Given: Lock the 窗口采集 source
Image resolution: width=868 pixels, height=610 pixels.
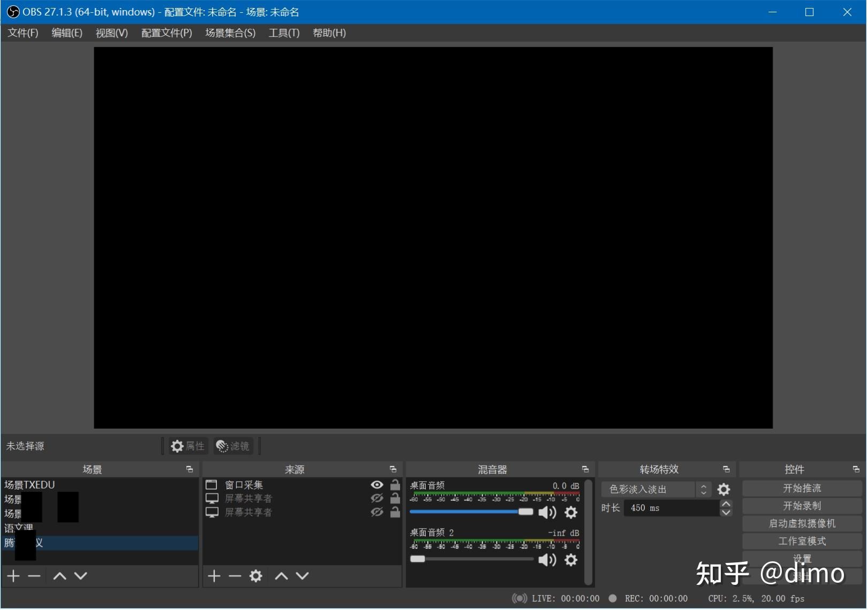Looking at the screenshot, I should tap(395, 484).
